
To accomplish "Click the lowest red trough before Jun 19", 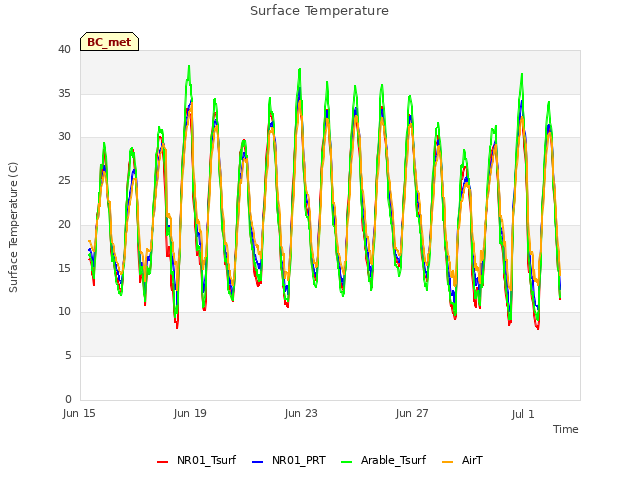I will pos(177,327).
